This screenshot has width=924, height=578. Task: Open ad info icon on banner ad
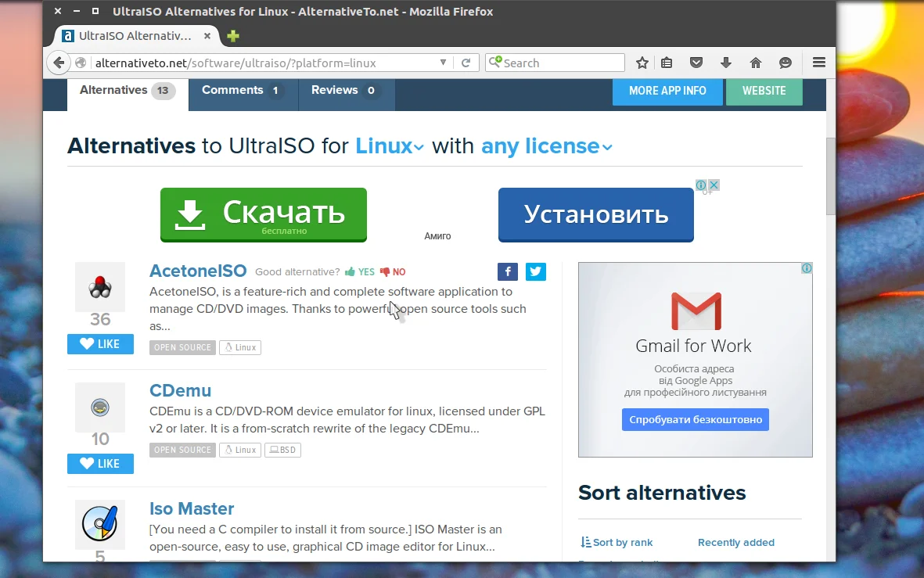click(x=701, y=185)
